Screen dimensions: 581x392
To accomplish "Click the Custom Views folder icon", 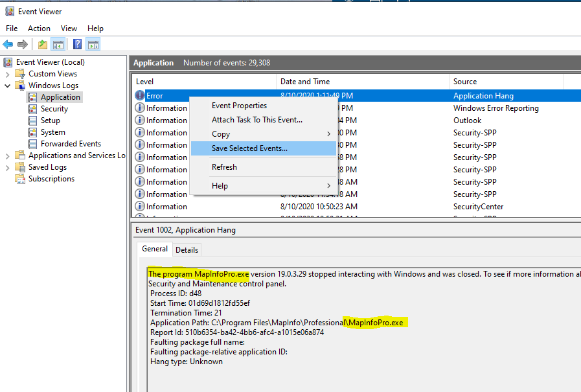I will pyautogui.click(x=20, y=74).
